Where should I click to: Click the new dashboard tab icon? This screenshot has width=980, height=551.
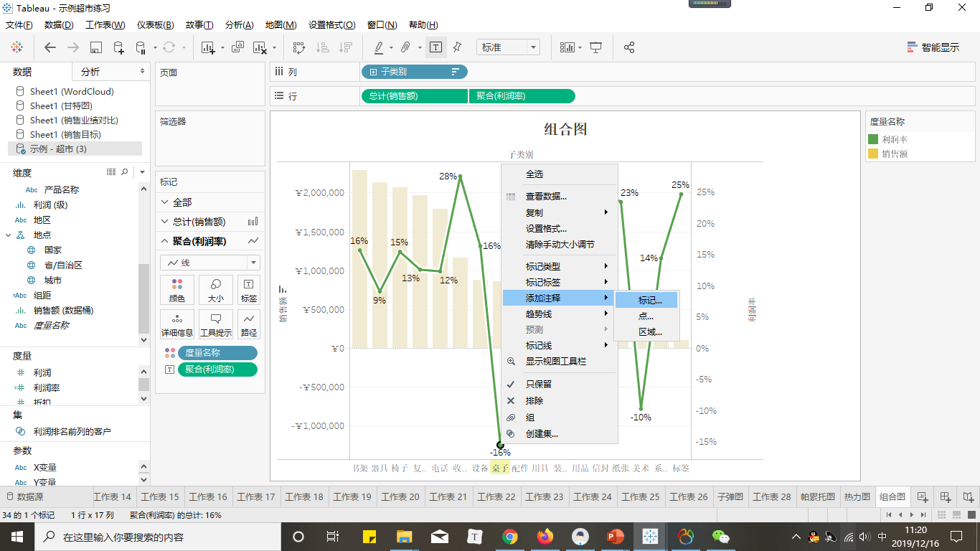(946, 496)
